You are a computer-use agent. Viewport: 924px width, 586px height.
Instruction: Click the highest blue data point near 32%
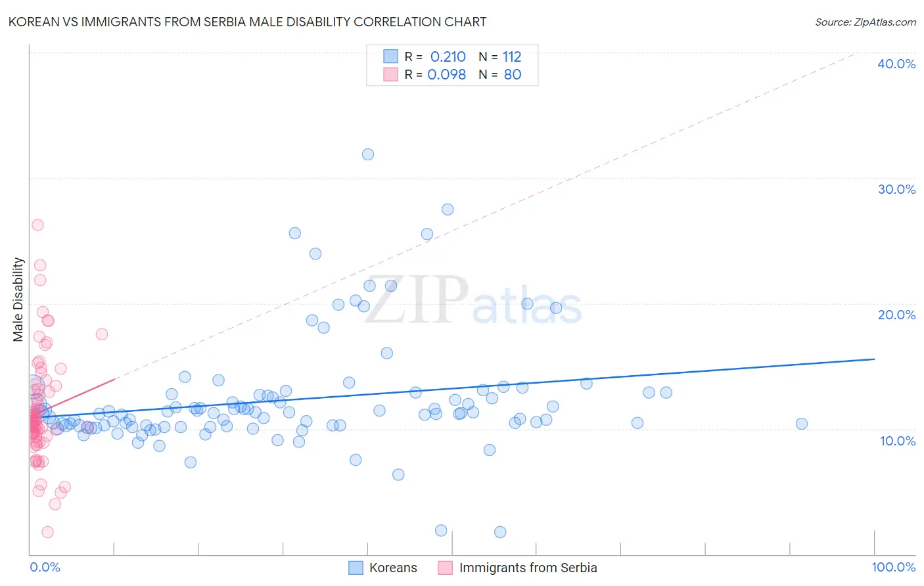(368, 154)
